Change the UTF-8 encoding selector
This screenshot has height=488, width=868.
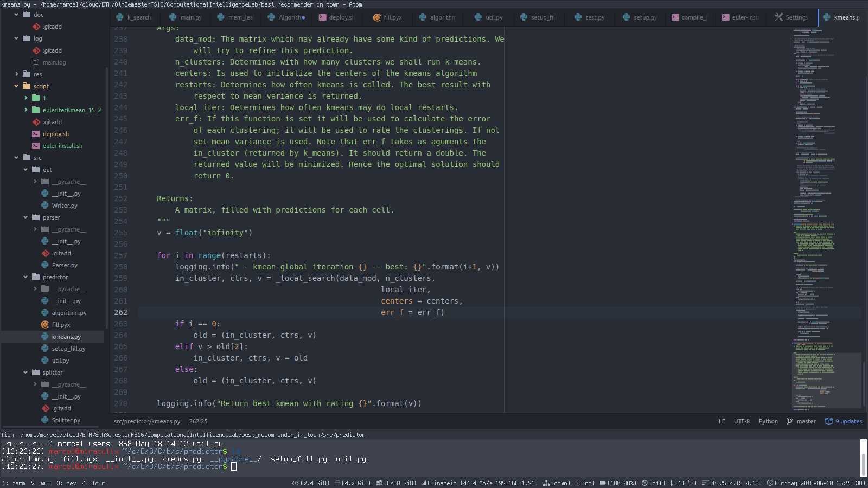(x=742, y=421)
